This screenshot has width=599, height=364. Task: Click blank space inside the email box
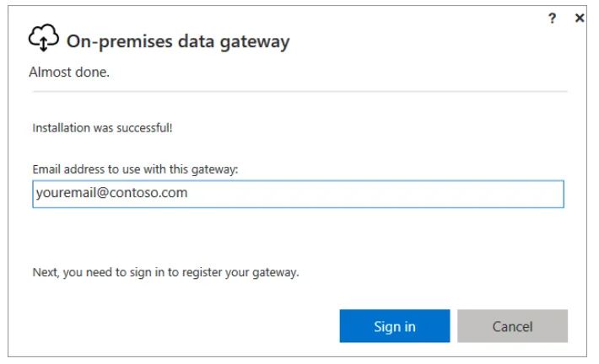click(375, 194)
